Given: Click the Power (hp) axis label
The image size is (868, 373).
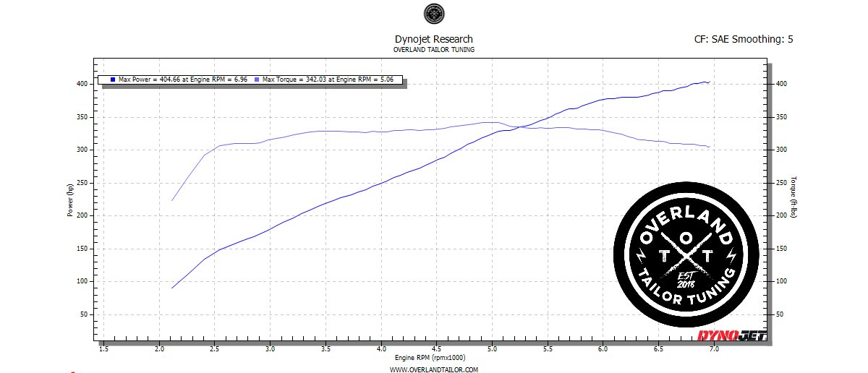Looking at the screenshot, I should [71, 200].
